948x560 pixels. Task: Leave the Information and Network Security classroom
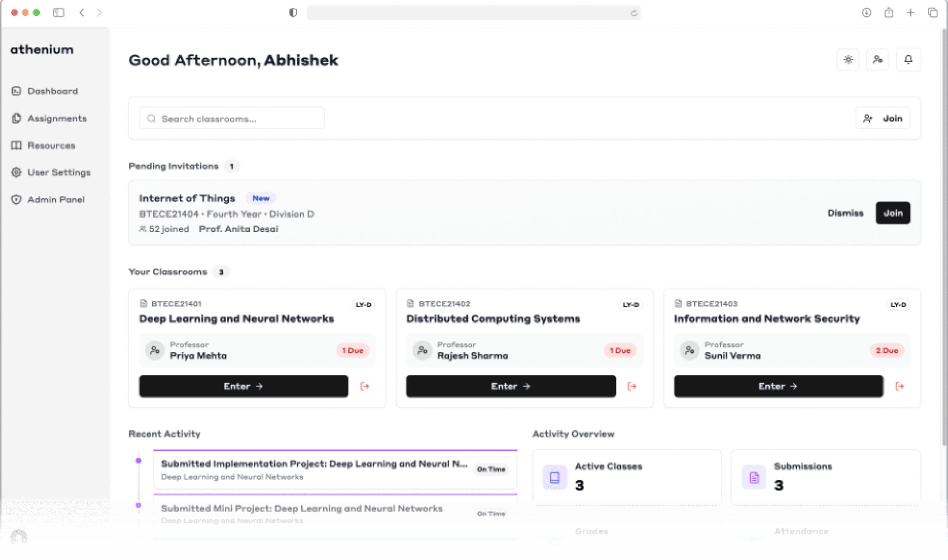[x=900, y=386]
